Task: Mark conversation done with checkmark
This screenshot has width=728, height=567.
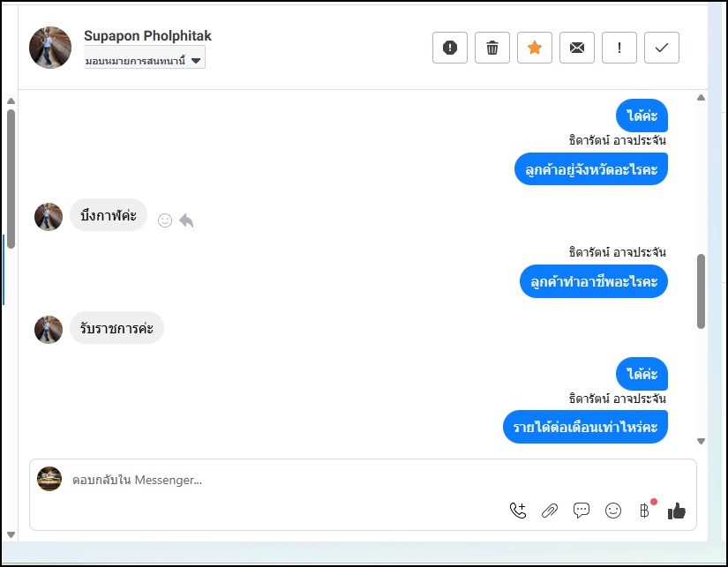Action: point(662,48)
